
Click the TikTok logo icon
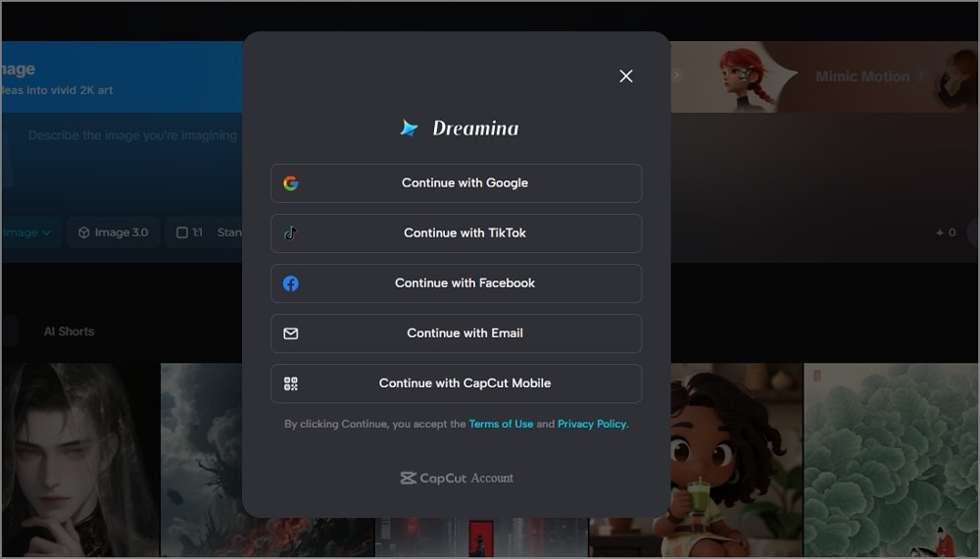pos(291,233)
